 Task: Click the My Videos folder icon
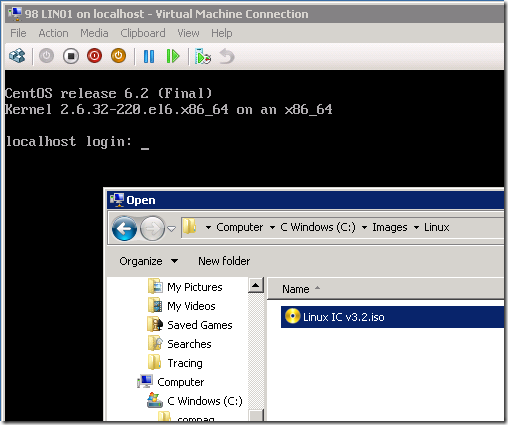tap(155, 305)
